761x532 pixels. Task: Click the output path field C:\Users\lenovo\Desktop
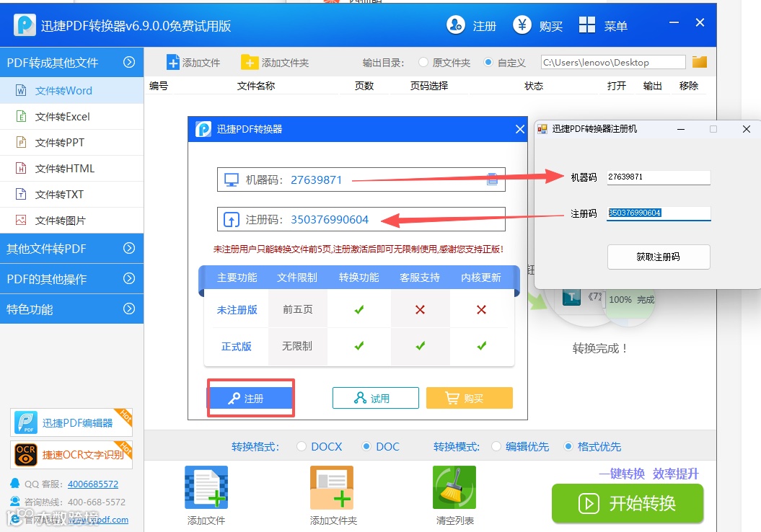pos(613,62)
